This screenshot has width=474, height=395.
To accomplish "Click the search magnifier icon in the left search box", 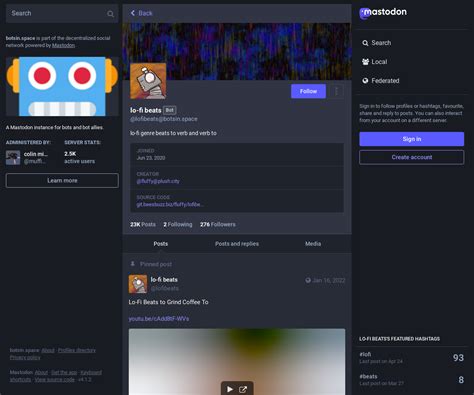I will [x=110, y=14].
